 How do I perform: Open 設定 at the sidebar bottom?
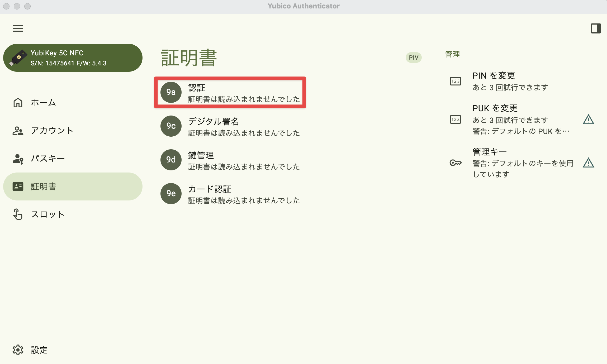(73, 350)
